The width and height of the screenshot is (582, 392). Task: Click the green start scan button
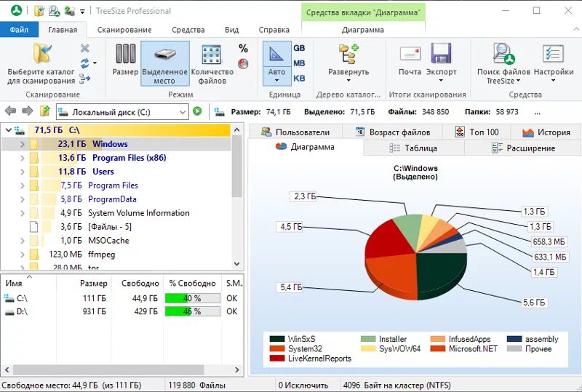(x=197, y=111)
